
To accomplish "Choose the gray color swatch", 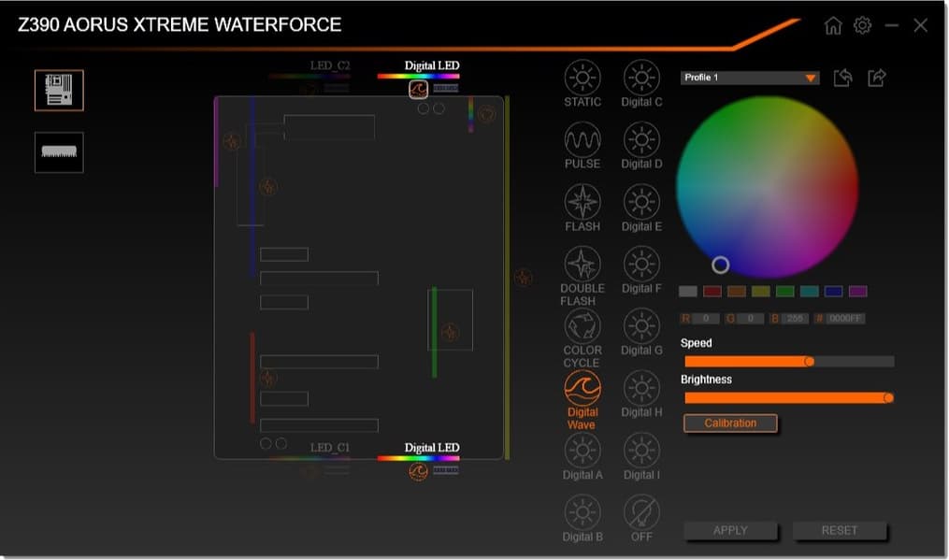I will coord(688,291).
